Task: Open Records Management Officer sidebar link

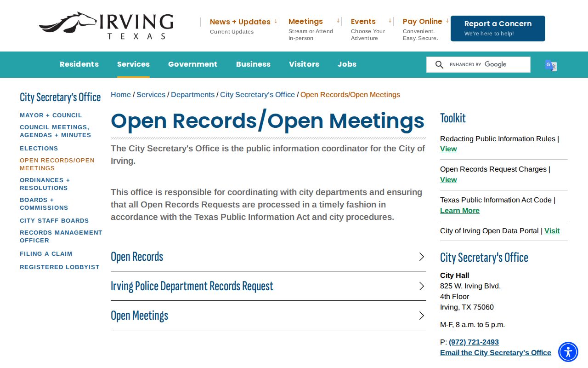Action: 61,236
